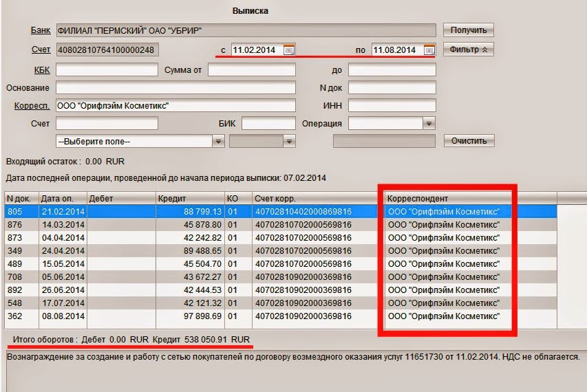Click credit amount 43 672.27
Viewport: 587px width, 392px height.
202,276
